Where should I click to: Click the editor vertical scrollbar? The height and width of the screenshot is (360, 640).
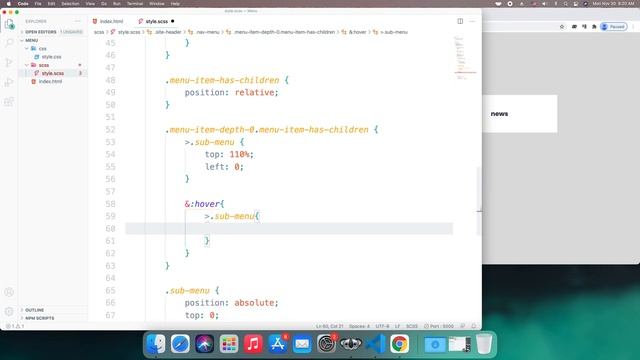click(479, 201)
